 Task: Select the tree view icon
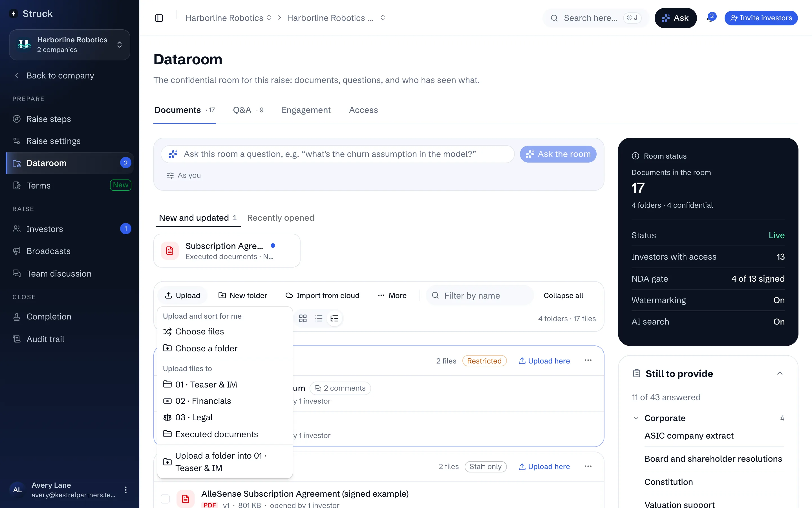click(x=334, y=318)
